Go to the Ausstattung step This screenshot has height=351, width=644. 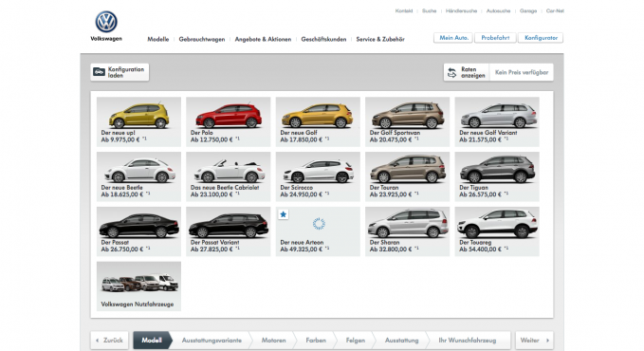click(402, 341)
